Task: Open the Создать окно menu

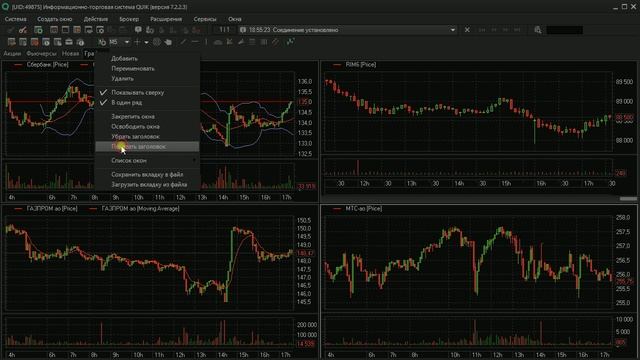Action: (x=55, y=19)
